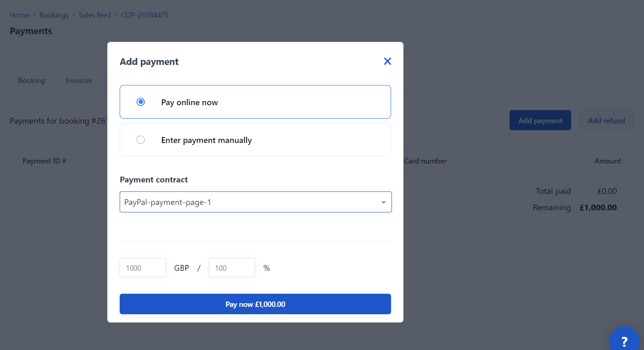Viewport: 644px width, 350px height.
Task: Click the GBP amount input field
Action: click(x=143, y=268)
